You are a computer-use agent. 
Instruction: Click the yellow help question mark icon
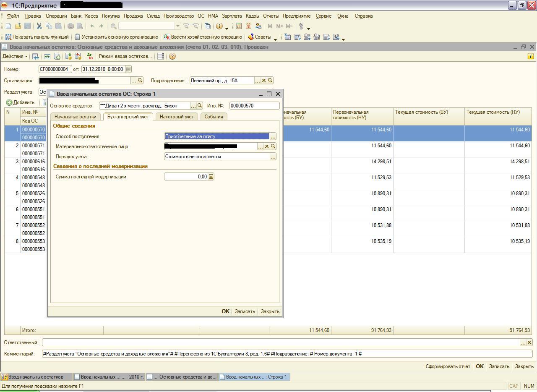tap(172, 56)
